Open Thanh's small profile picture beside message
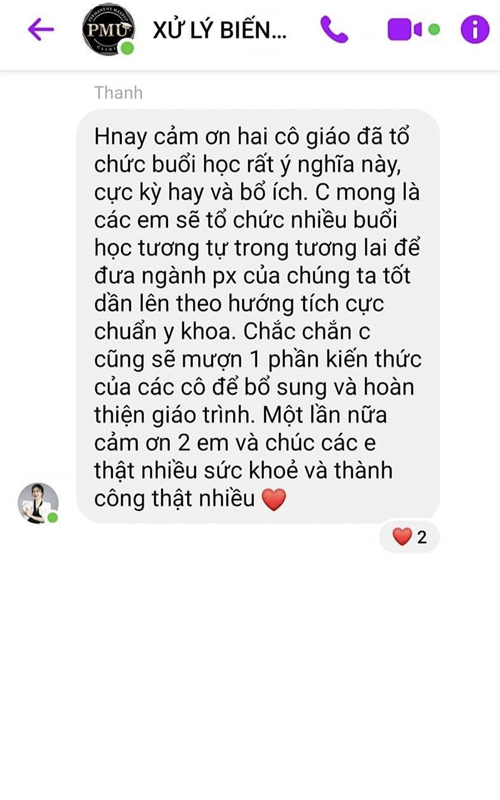The image size is (500, 800). (x=38, y=503)
